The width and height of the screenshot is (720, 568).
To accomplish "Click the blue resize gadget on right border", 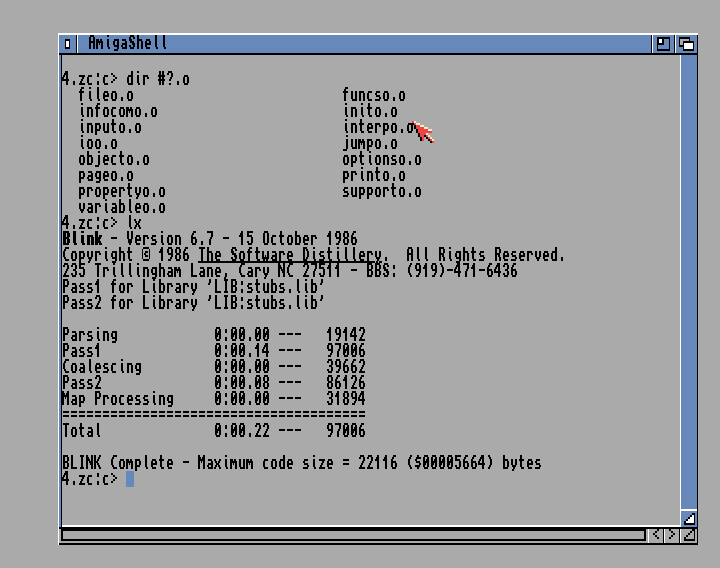I will (x=688, y=518).
